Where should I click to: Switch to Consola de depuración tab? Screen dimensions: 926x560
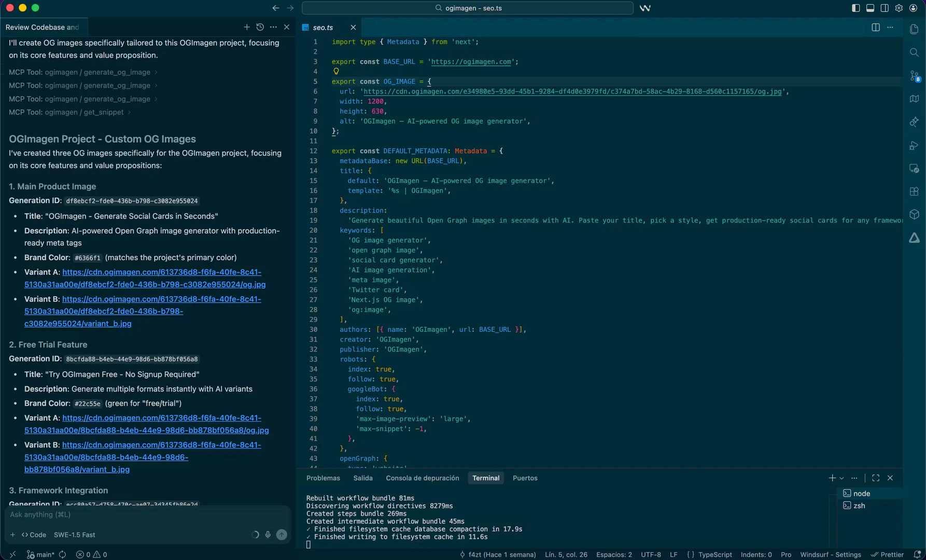point(422,478)
